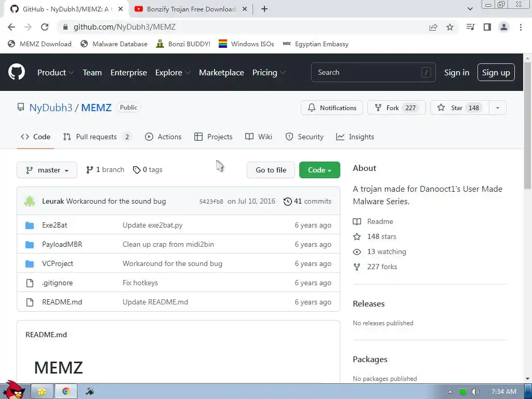Screen dimensions: 532x399
Task: Click the page vertical scrollbar thumb
Action: point(528,126)
